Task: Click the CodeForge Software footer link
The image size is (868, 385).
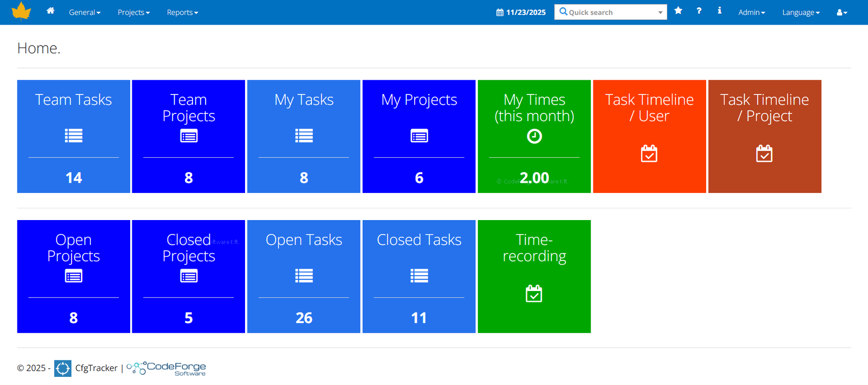Action: coord(166,368)
